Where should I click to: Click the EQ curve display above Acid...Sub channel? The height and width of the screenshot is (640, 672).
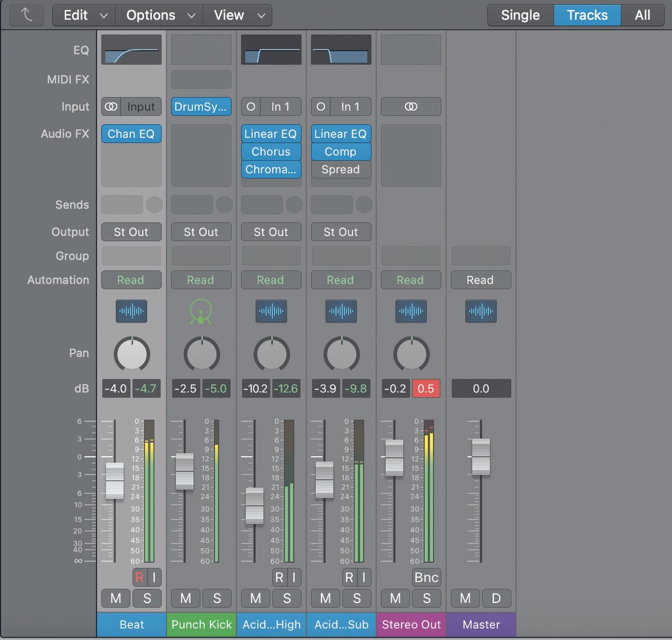(340, 49)
